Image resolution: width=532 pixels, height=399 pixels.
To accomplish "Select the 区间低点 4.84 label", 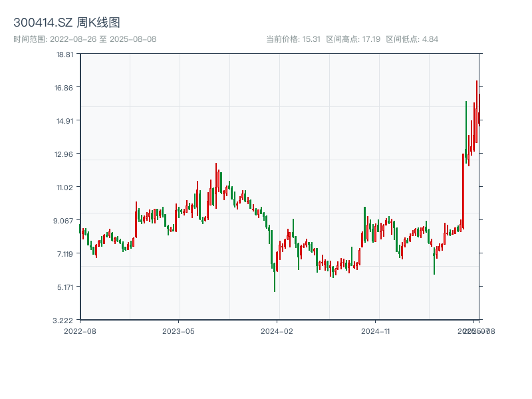I will point(412,39).
